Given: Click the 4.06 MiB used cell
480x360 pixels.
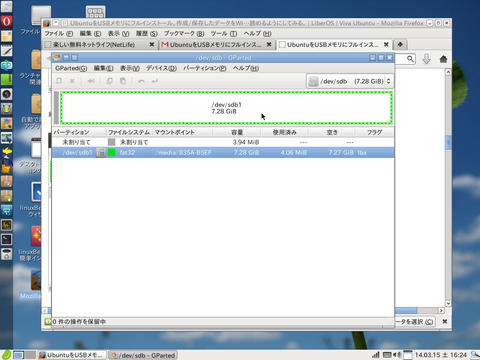Looking at the screenshot, I should click(x=293, y=153).
